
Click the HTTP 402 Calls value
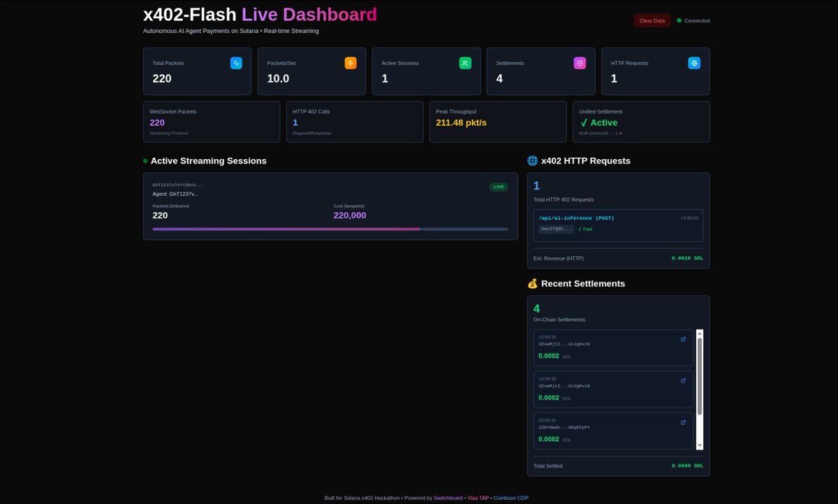coord(295,123)
